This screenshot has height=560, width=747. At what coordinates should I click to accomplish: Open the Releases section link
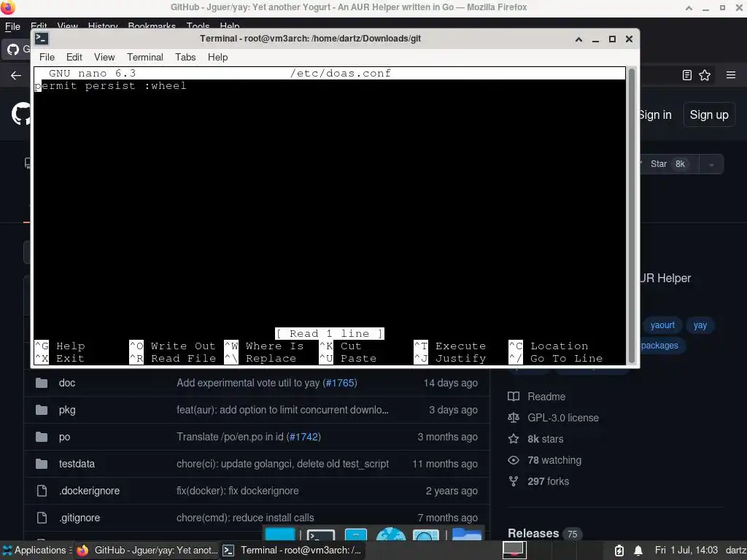coord(533,533)
